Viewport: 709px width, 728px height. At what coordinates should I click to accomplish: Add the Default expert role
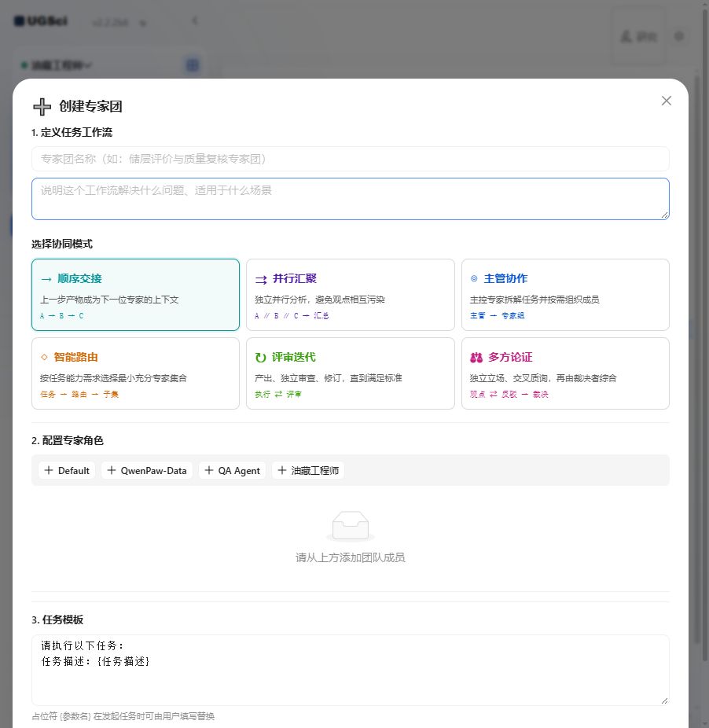tap(67, 470)
